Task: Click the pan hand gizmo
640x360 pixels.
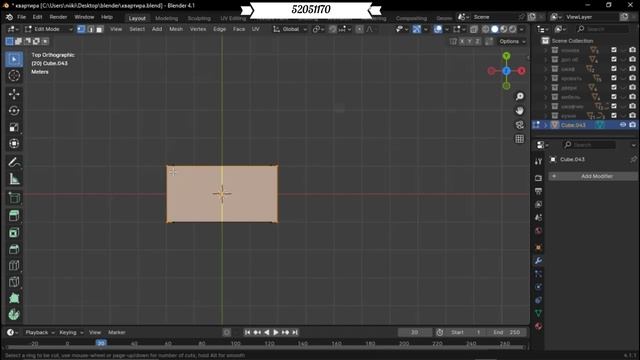Action: coord(520,111)
